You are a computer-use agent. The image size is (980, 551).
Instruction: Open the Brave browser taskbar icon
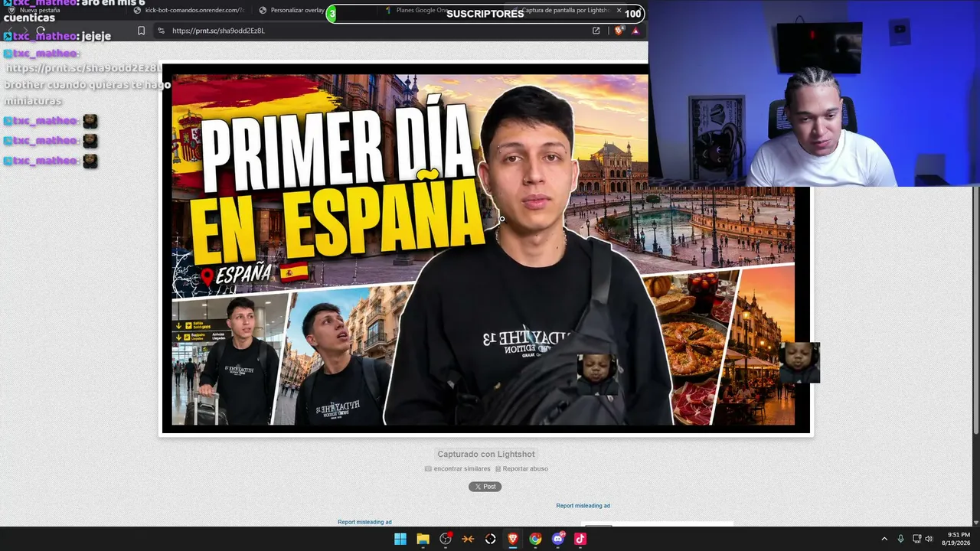click(x=513, y=539)
